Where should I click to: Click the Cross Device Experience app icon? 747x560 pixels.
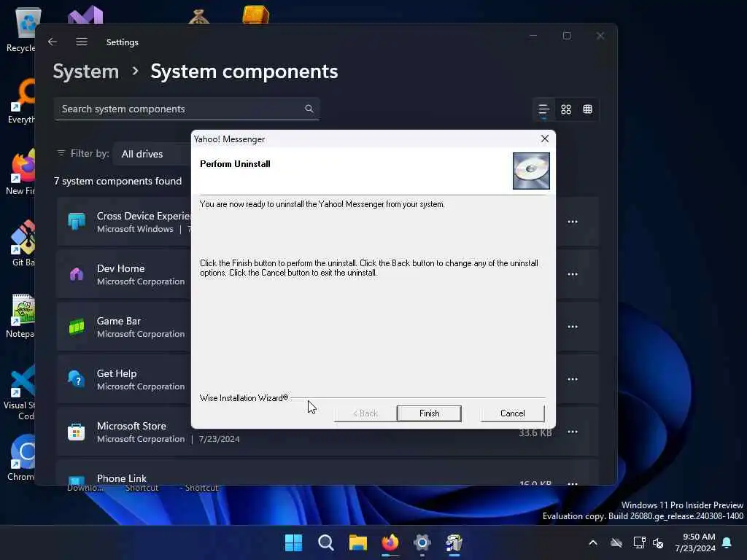click(76, 222)
